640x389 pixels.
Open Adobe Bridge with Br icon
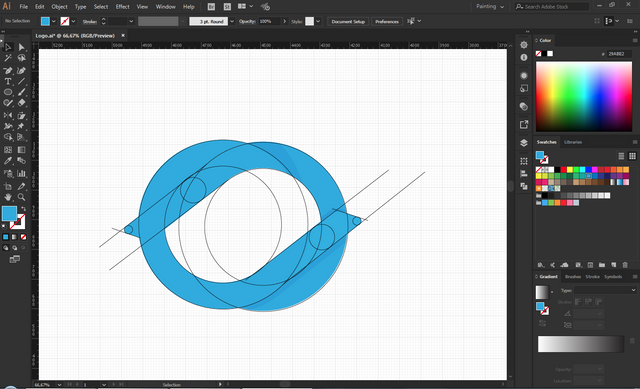(x=211, y=7)
